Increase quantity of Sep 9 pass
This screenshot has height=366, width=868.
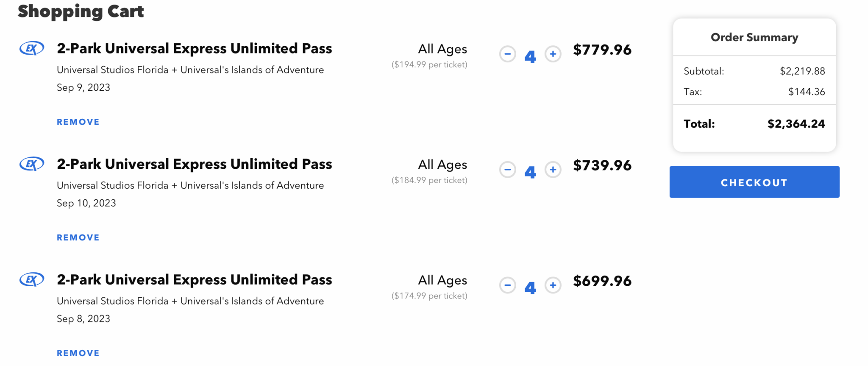(553, 54)
